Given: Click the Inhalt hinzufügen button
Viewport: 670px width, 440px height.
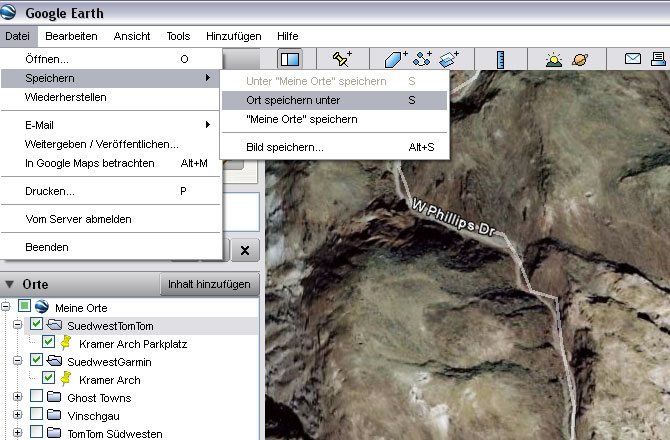Looking at the screenshot, I should pos(209,284).
